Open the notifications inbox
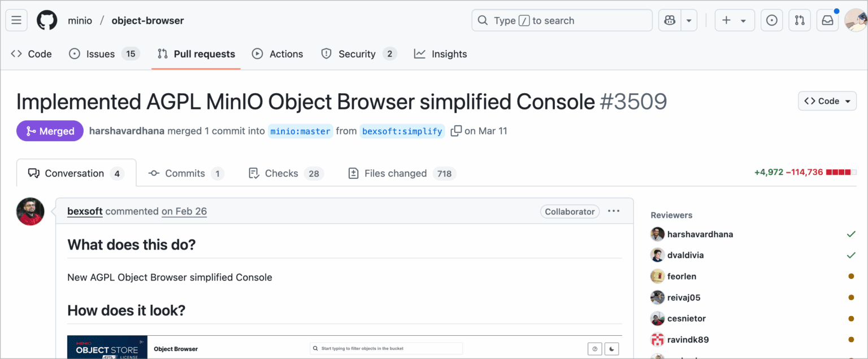Viewport: 868px width, 359px height. (827, 20)
